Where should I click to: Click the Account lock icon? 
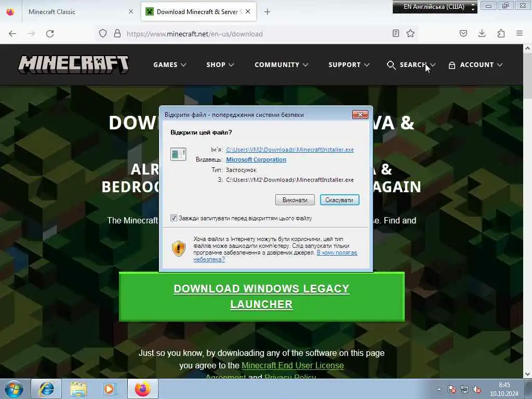tap(451, 65)
